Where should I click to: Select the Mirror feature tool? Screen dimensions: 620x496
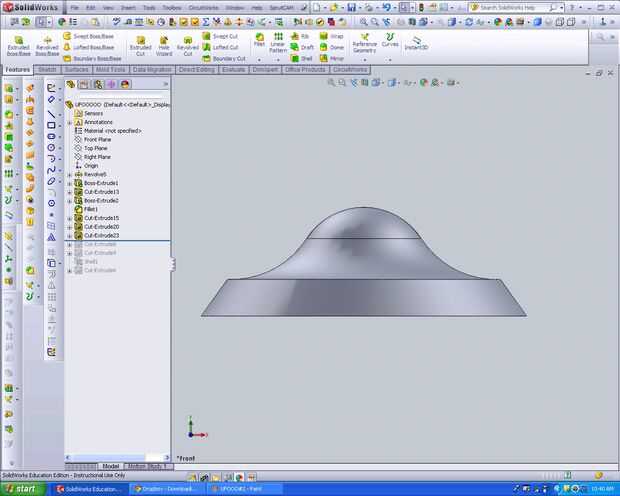[x=331, y=59]
